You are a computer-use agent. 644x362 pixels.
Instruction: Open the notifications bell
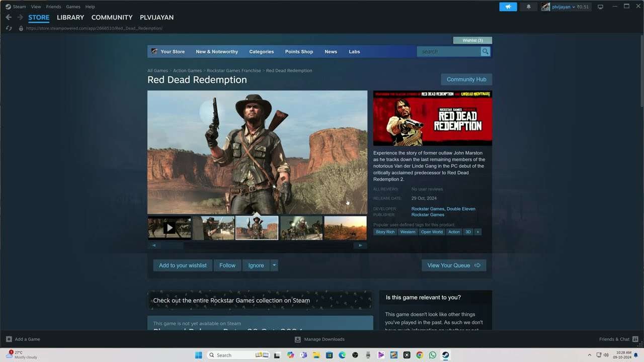point(528,7)
